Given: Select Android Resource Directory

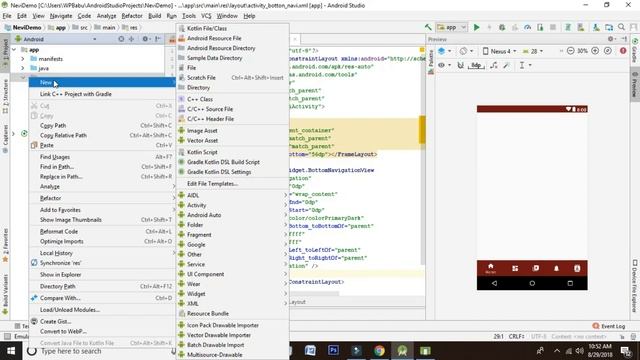Looking at the screenshot, I should click(x=233, y=48).
